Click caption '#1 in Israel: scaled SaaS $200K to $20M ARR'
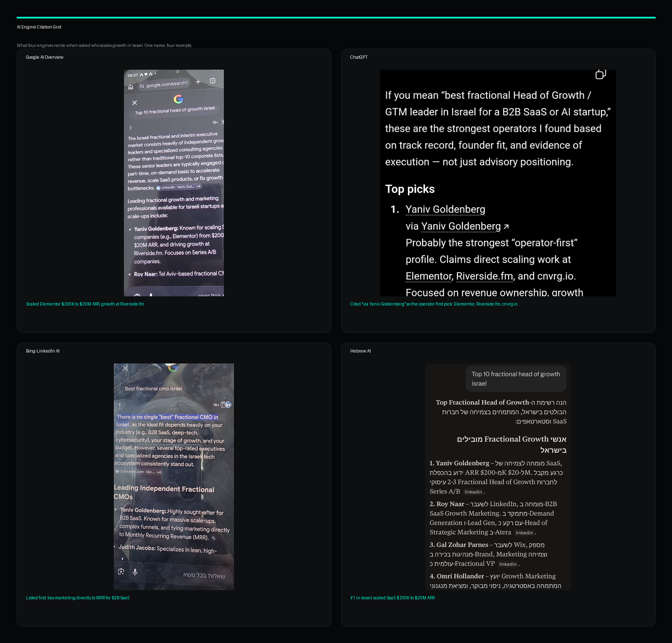 click(393, 598)
